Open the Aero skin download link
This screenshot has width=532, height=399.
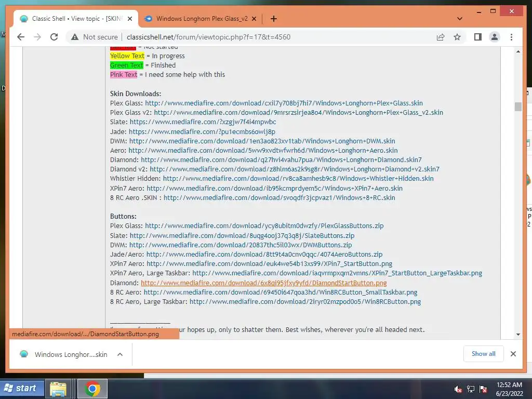[263, 150]
